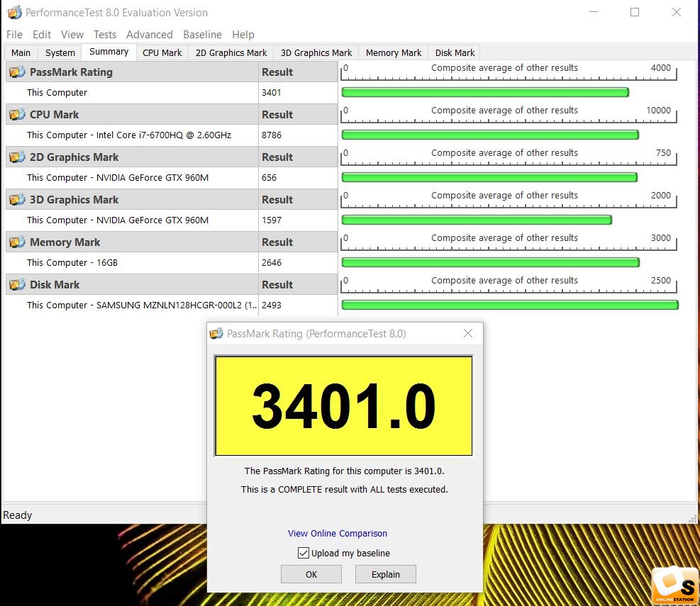Switch to the Main tab
The image size is (700, 606).
21,52
